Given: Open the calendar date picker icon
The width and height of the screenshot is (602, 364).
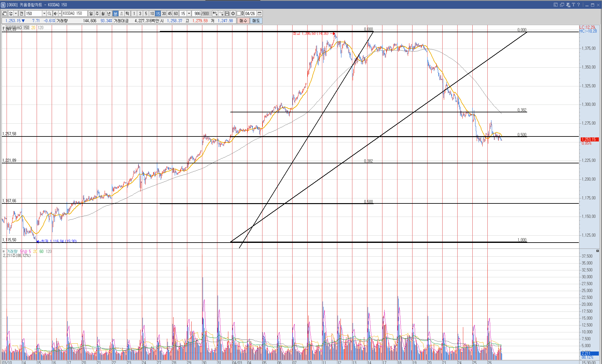Looking at the screenshot, I should pos(260,13).
